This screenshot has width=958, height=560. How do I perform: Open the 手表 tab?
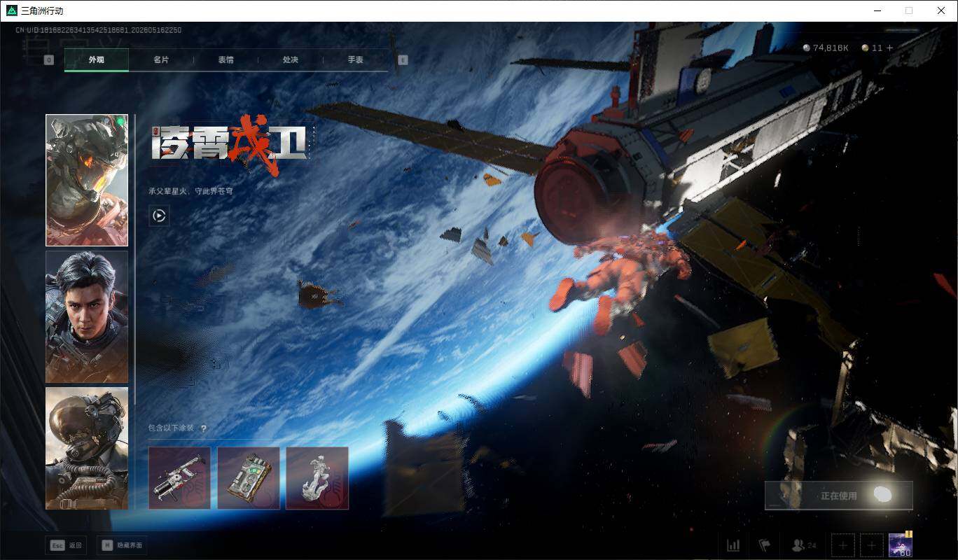[355, 60]
